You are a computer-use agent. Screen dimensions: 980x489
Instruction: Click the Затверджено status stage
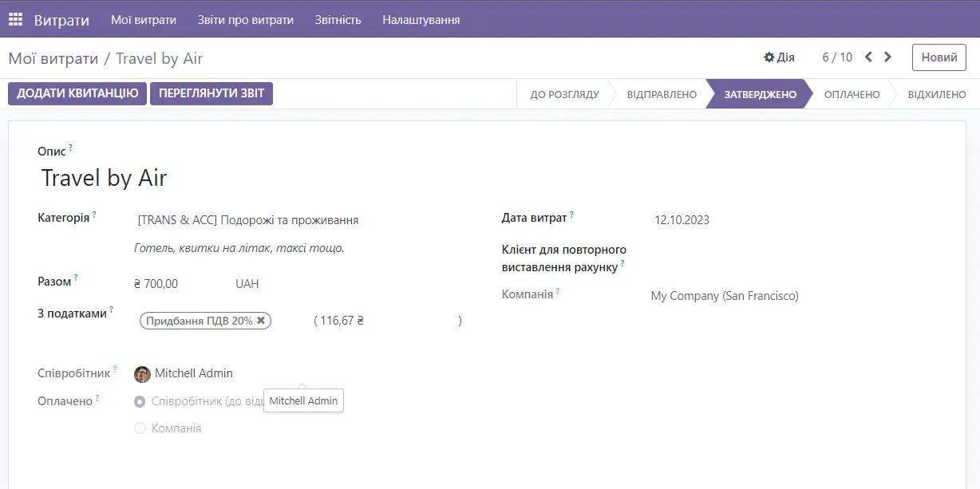pos(760,94)
